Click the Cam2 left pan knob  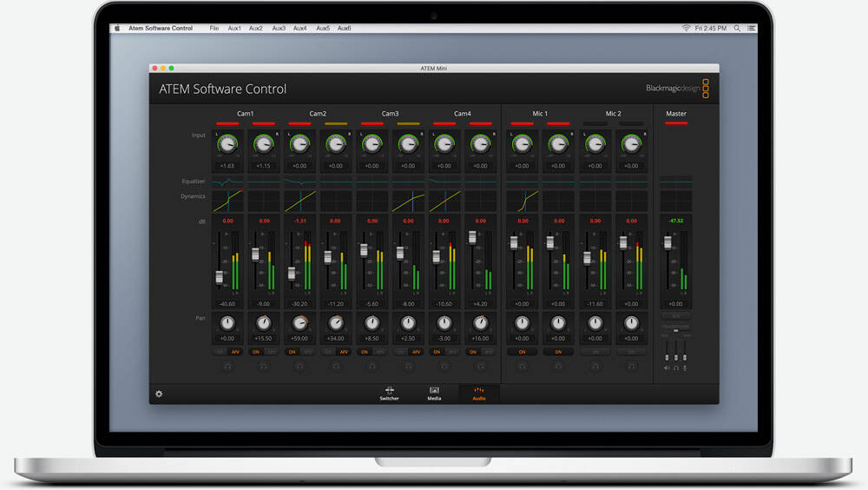pos(299,322)
